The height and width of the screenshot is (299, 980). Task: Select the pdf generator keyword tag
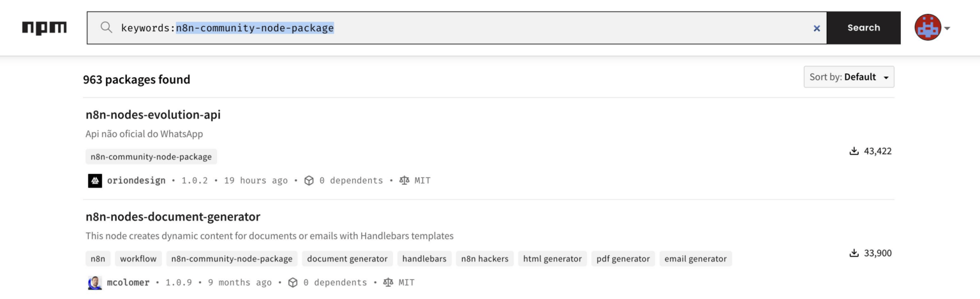point(623,259)
